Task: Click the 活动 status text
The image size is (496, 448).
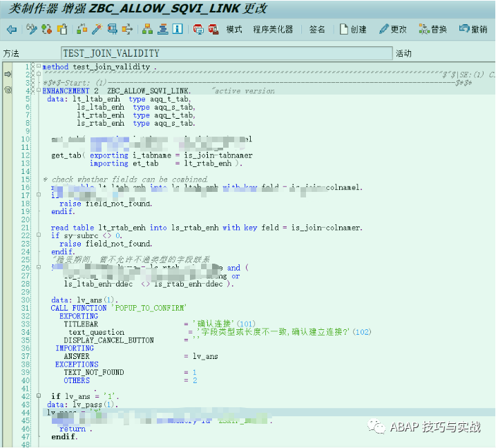Action: pyautogui.click(x=403, y=53)
